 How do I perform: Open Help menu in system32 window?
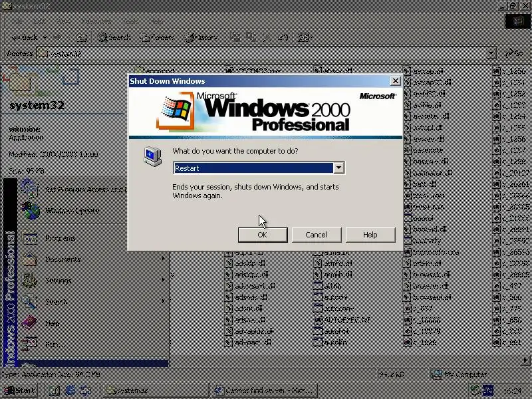pos(156,21)
